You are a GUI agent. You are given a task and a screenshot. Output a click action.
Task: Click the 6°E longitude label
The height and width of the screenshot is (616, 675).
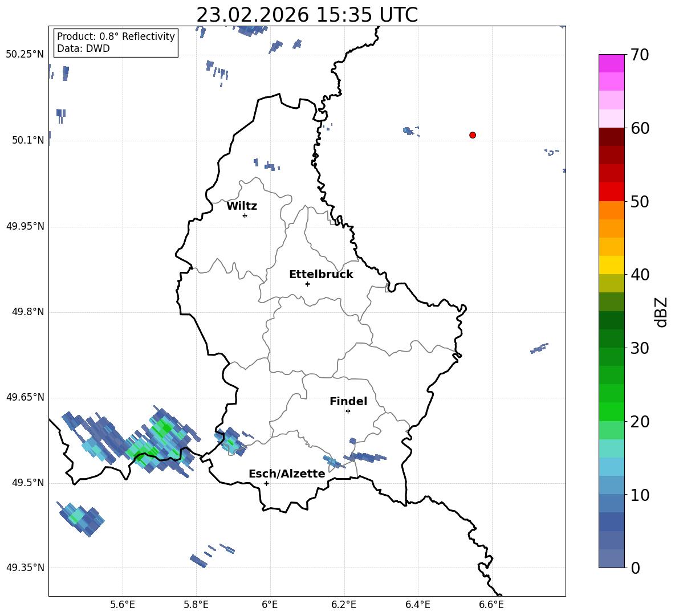click(x=270, y=605)
